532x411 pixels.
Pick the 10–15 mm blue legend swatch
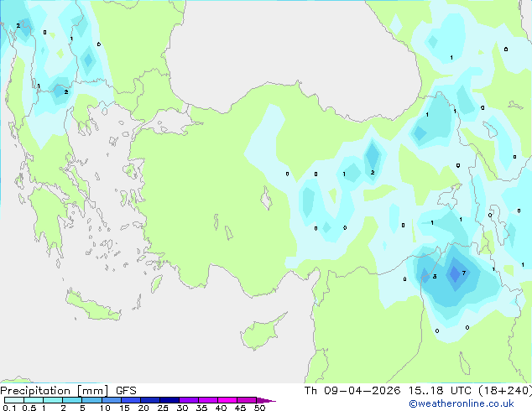tap(111, 400)
